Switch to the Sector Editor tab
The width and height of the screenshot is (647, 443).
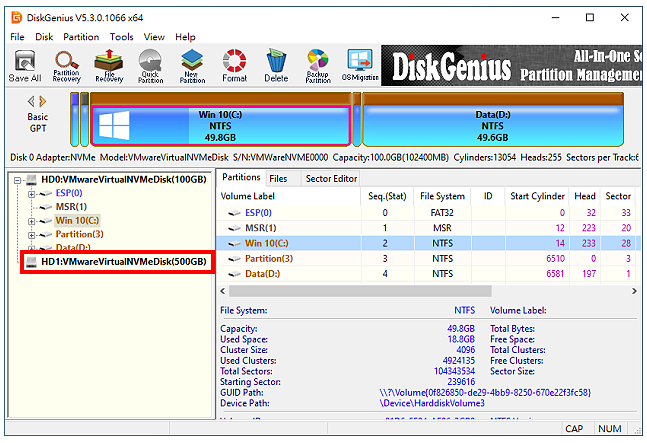(331, 179)
